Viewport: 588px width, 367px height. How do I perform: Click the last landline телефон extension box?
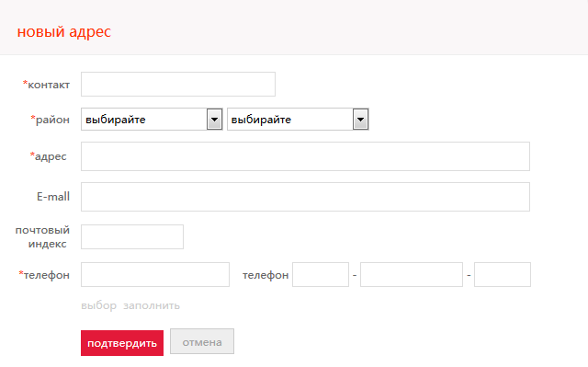[503, 275]
